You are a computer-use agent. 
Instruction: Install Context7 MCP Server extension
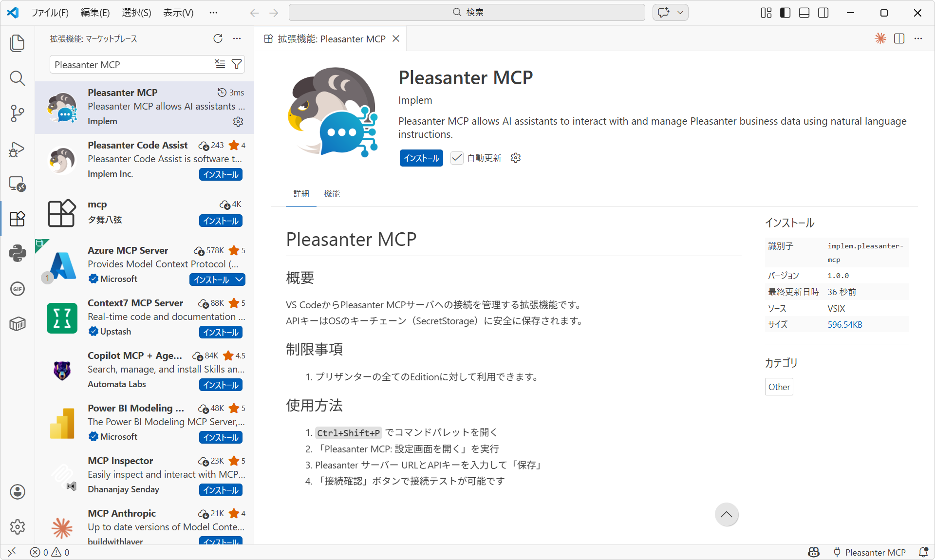click(221, 332)
